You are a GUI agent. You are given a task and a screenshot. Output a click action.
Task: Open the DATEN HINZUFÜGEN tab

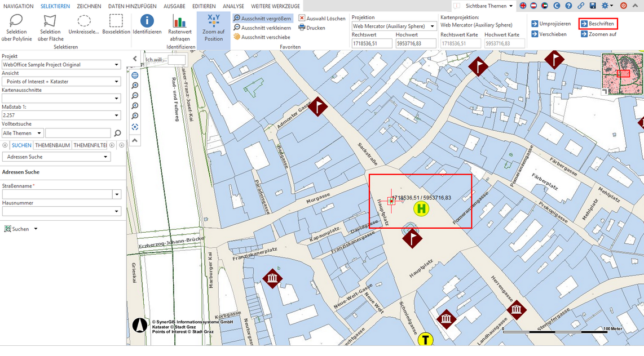coord(133,6)
